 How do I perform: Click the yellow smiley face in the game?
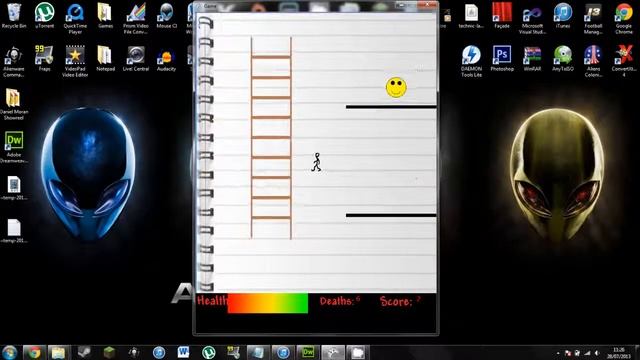coord(396,87)
